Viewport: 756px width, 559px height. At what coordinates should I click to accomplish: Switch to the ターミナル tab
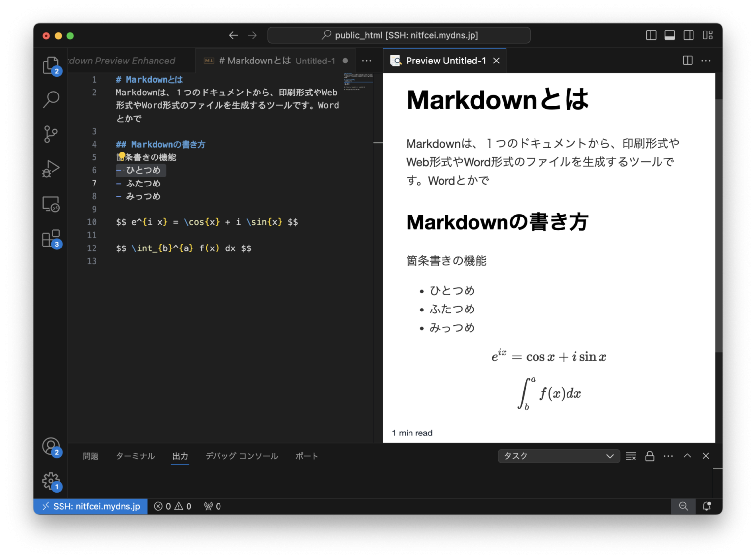135,456
